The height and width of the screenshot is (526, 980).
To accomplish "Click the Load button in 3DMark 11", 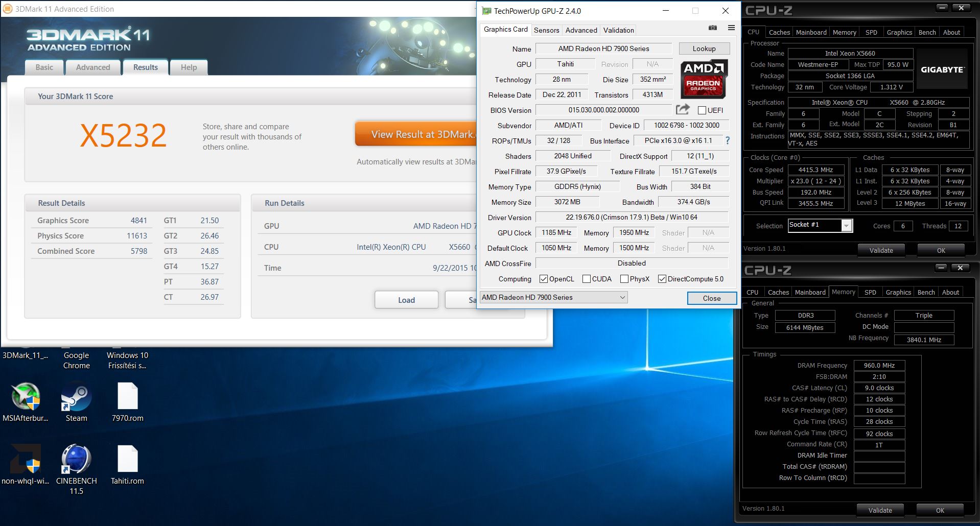I will point(406,300).
